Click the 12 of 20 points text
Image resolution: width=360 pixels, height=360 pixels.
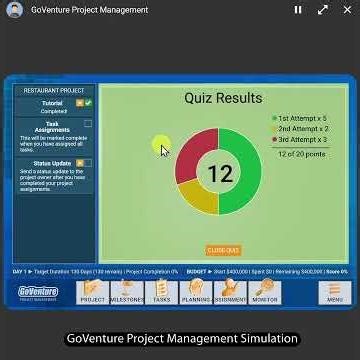click(x=302, y=154)
